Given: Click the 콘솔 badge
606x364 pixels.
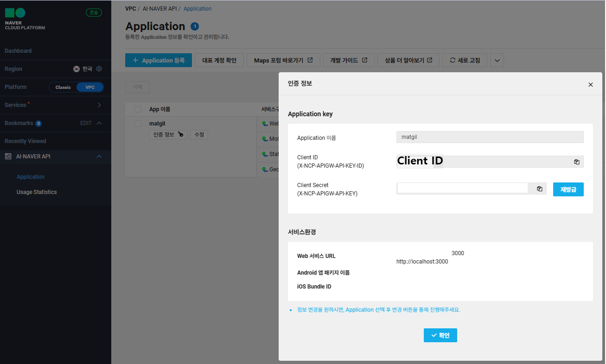Looking at the screenshot, I should [x=94, y=13].
